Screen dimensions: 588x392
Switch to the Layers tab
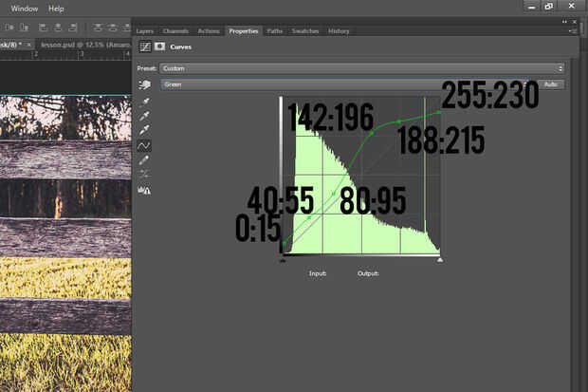tap(145, 31)
